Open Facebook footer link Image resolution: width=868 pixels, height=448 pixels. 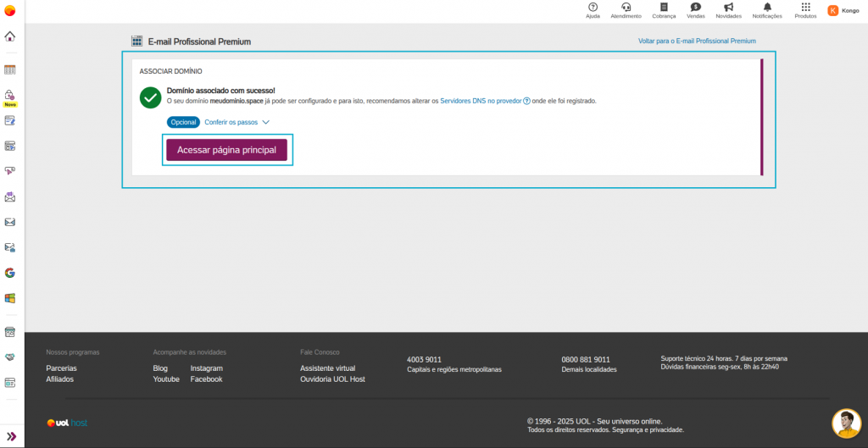point(207,379)
